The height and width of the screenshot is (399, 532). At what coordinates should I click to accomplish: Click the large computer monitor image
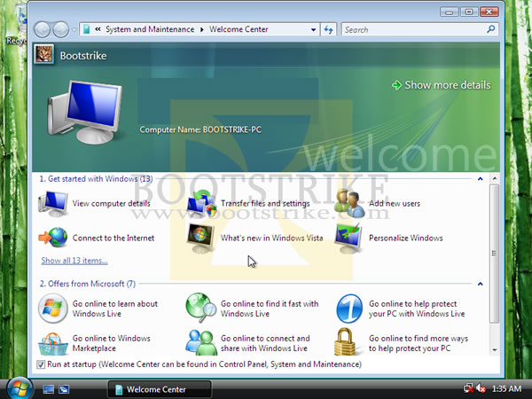(x=84, y=112)
